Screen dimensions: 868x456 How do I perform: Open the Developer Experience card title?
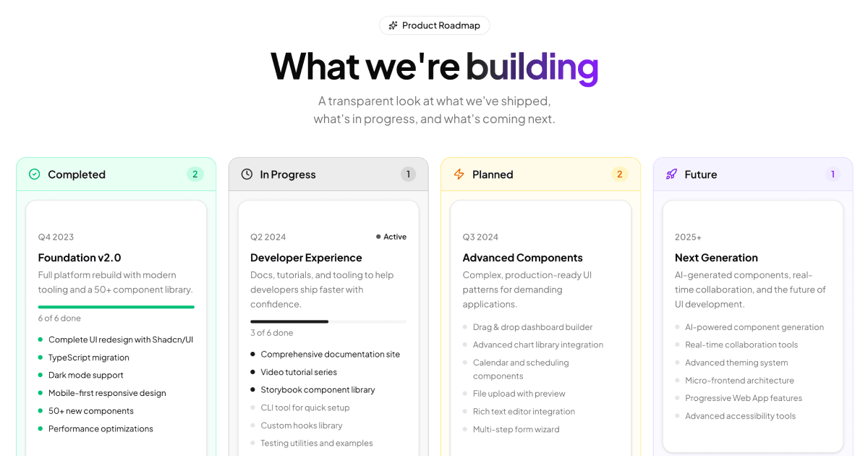pyautogui.click(x=306, y=258)
